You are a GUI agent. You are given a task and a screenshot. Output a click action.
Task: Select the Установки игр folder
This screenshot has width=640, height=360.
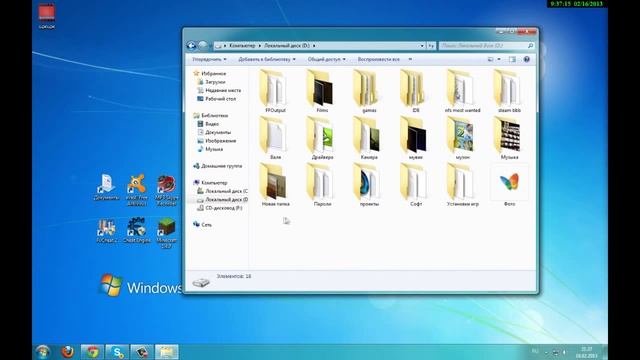462,184
